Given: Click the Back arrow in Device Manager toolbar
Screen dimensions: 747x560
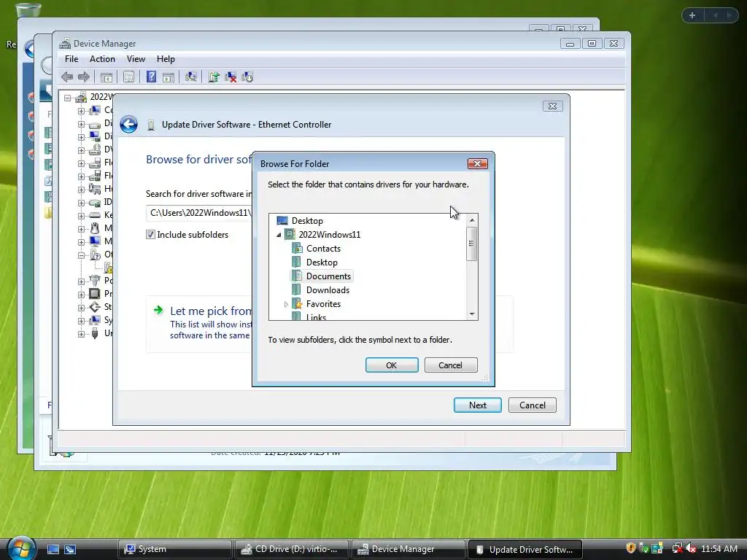Looking at the screenshot, I should tap(67, 77).
